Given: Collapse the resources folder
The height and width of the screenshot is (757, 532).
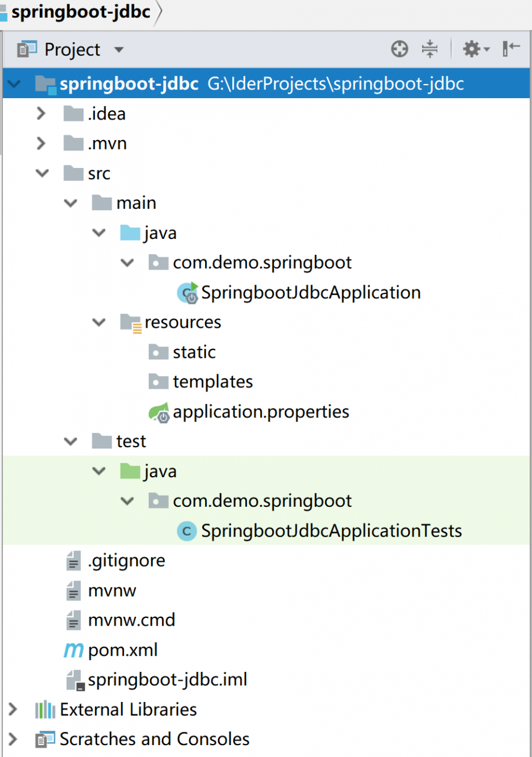Looking at the screenshot, I should pyautogui.click(x=99, y=322).
